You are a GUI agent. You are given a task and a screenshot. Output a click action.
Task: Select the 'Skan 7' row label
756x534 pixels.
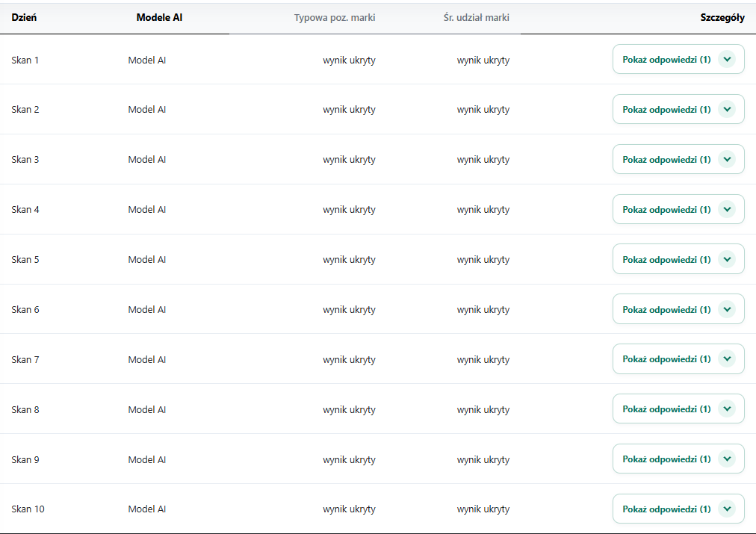[25, 359]
